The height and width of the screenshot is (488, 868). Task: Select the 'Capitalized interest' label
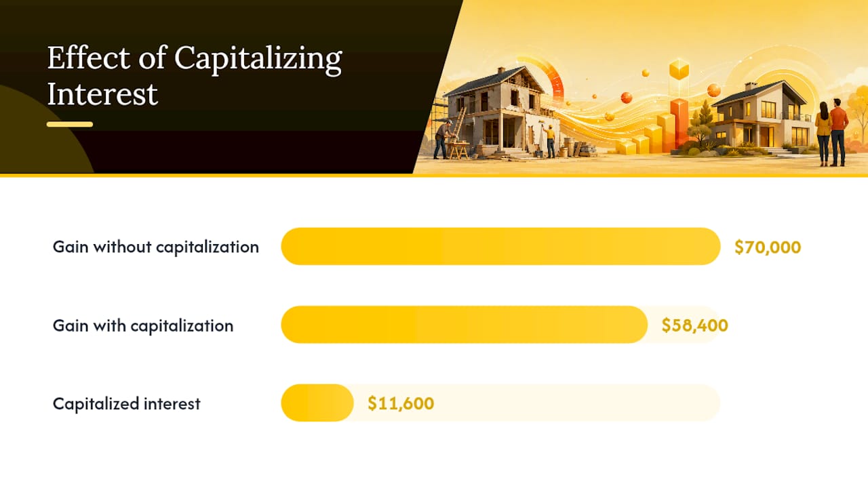coord(127,404)
